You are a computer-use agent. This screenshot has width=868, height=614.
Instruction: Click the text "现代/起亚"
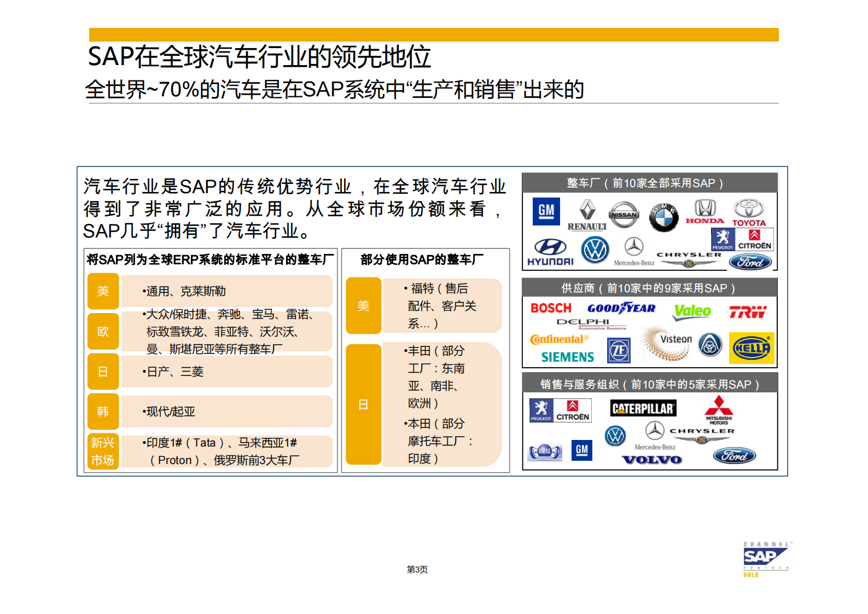(x=168, y=412)
